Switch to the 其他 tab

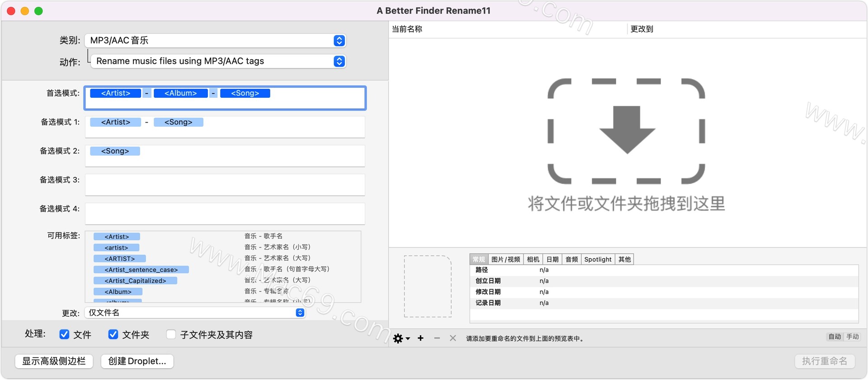(624, 259)
